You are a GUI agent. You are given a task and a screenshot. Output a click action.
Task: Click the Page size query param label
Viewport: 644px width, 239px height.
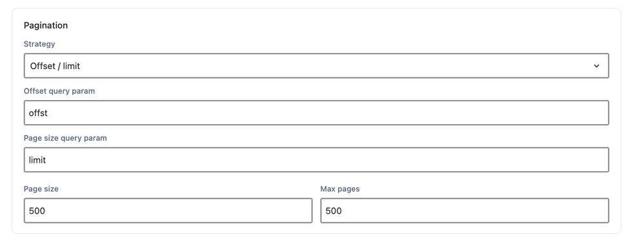coord(65,138)
